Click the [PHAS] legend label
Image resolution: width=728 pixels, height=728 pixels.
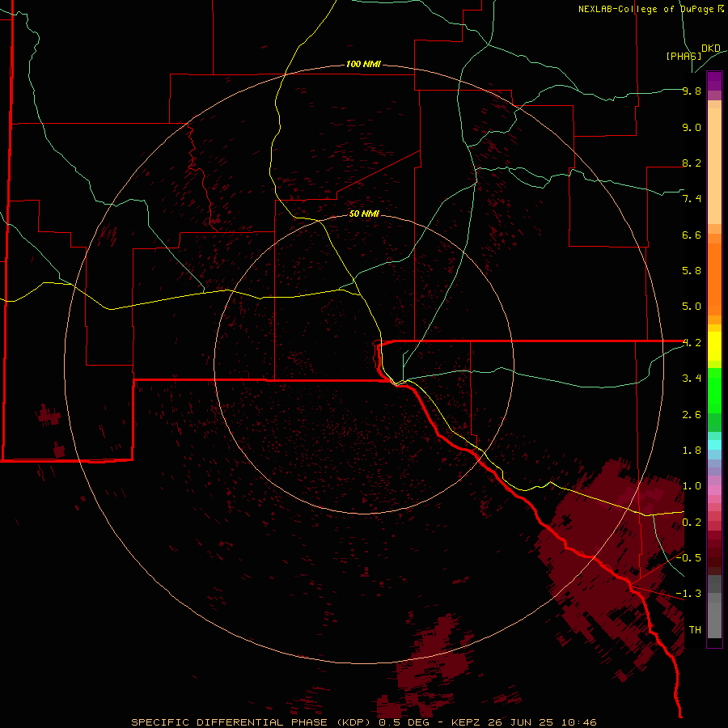[684, 56]
